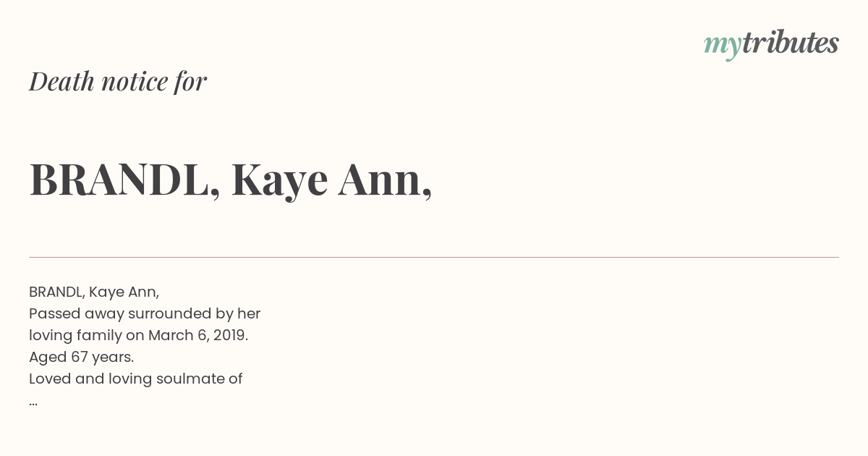
Task: Click "Ann," at the end of the large title
Action: pos(386,180)
